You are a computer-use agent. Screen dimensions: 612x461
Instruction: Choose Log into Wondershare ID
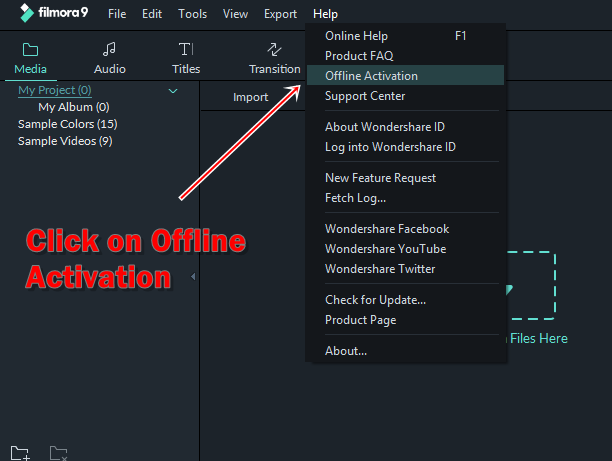click(x=405, y=147)
